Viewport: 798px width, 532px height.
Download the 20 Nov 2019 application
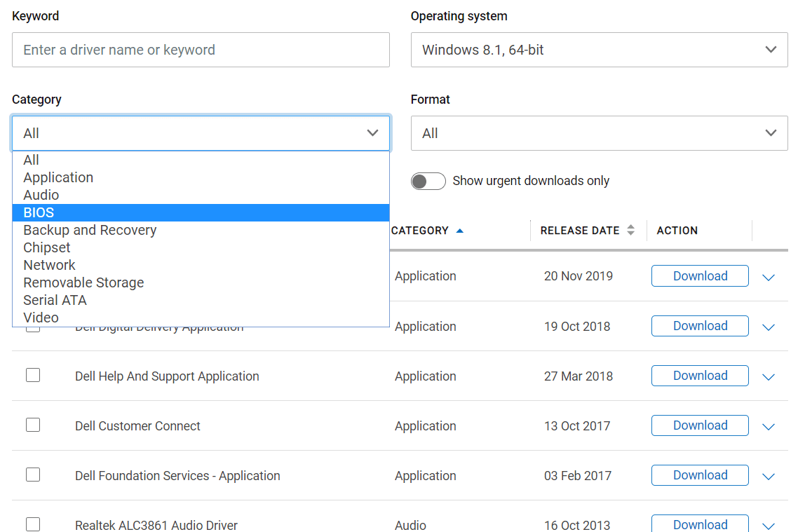click(x=700, y=275)
